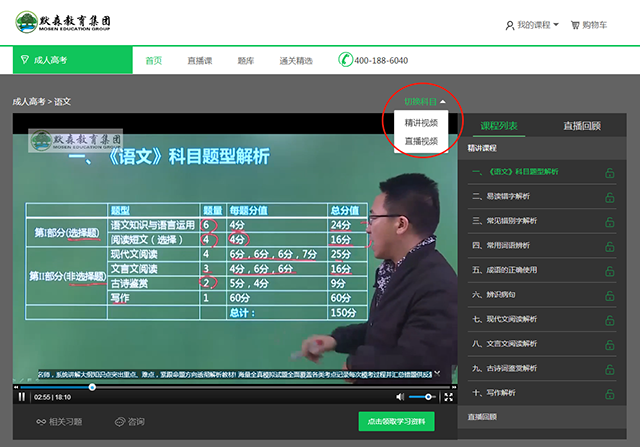Click unlock icon for 写作解析 lesson
The height and width of the screenshot is (447, 640).
(x=610, y=394)
